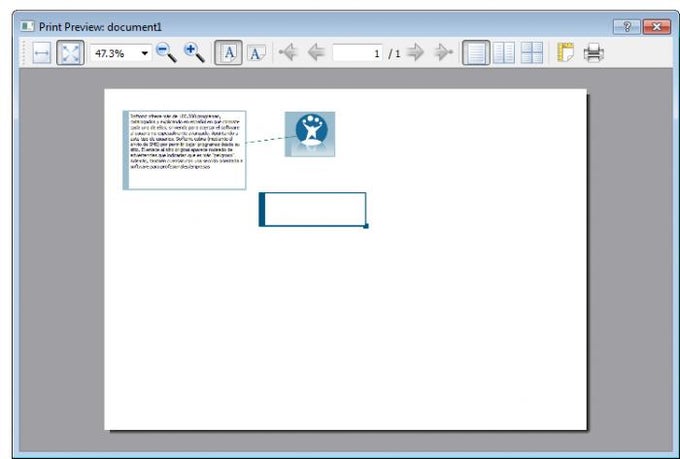Toggle the Fit page icon
The height and width of the screenshot is (459, 680).
(70, 53)
